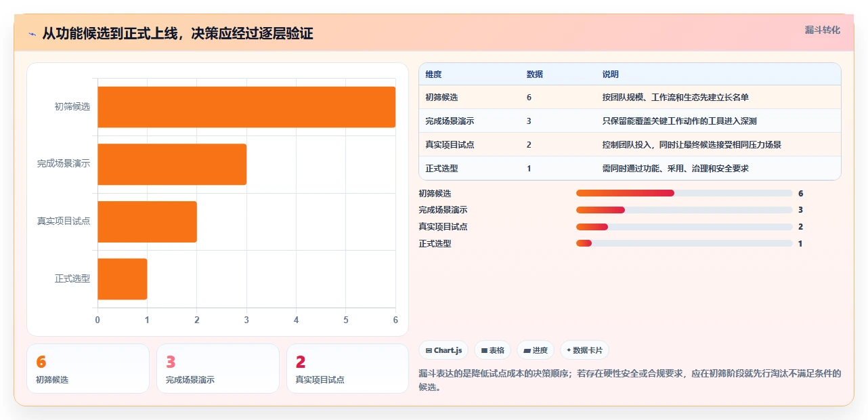Click the 真实项目试点 bar in the chart

coord(147,222)
